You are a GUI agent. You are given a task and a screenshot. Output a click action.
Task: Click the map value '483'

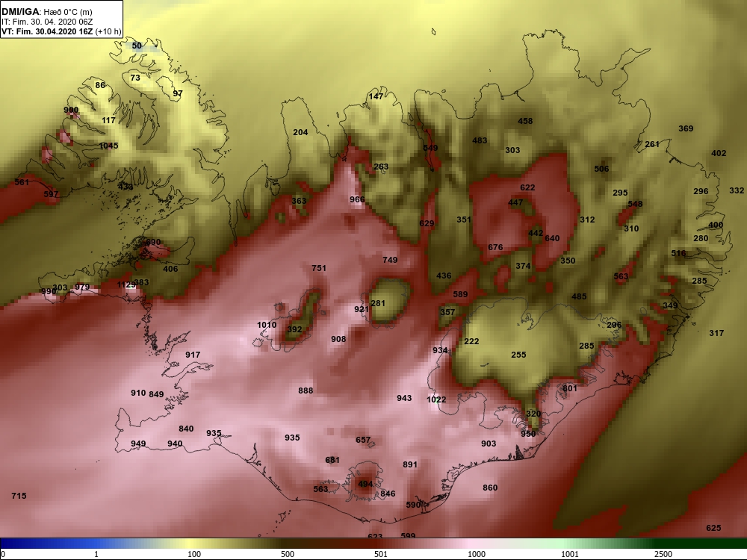[x=480, y=140]
